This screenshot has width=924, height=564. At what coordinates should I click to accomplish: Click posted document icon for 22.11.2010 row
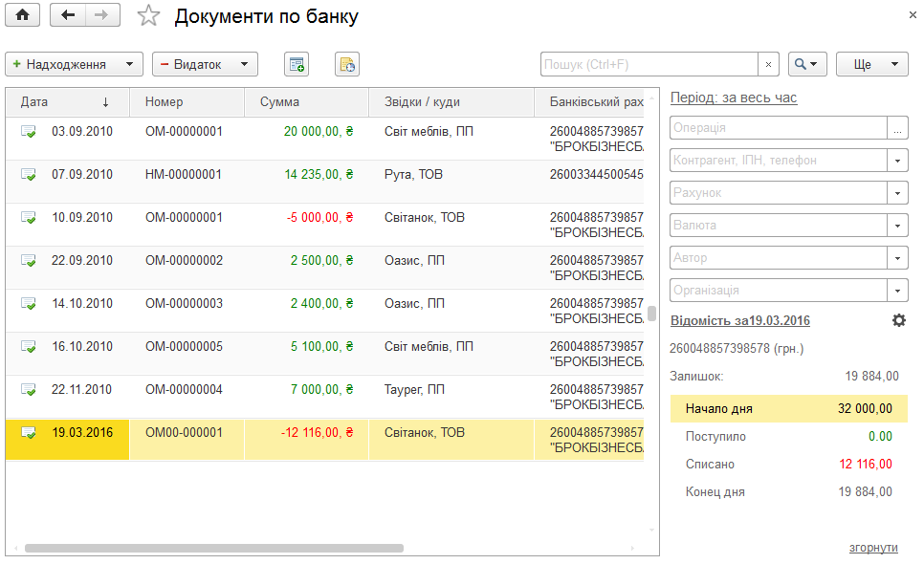pos(29,390)
